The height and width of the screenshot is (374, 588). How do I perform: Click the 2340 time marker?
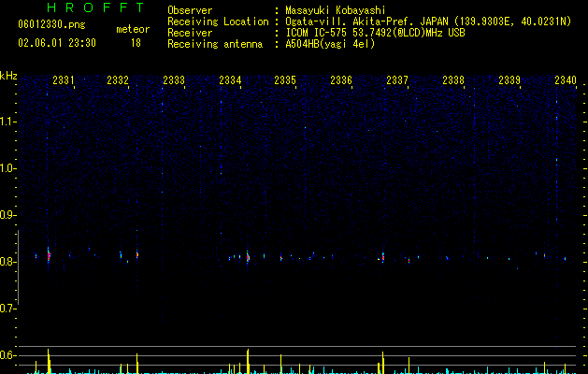pos(566,80)
